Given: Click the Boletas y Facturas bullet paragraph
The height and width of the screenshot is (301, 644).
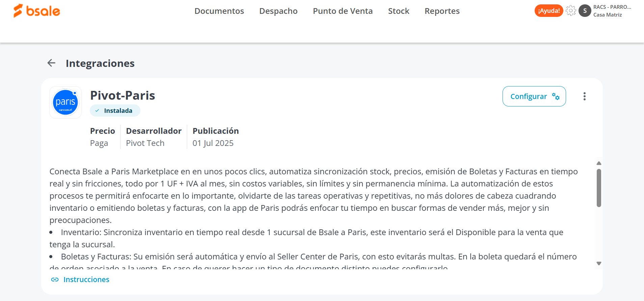Looking at the screenshot, I should pyautogui.click(x=313, y=262).
